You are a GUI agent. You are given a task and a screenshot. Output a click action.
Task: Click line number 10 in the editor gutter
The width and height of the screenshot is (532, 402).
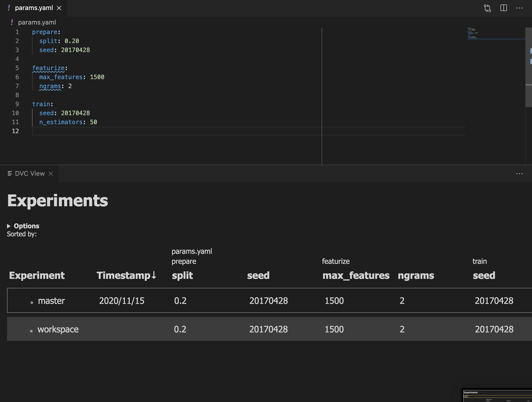point(16,113)
